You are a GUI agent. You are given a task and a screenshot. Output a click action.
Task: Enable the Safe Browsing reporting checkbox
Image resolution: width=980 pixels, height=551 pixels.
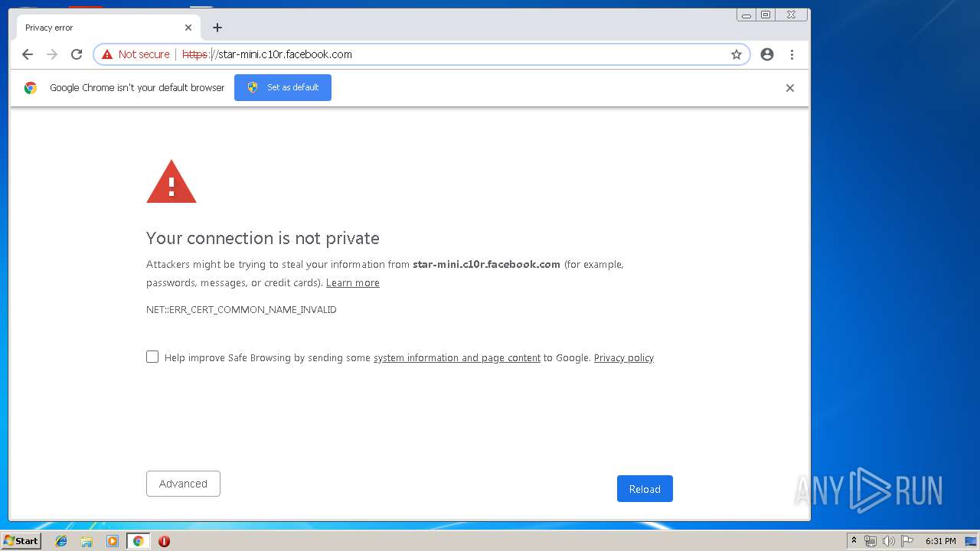152,357
